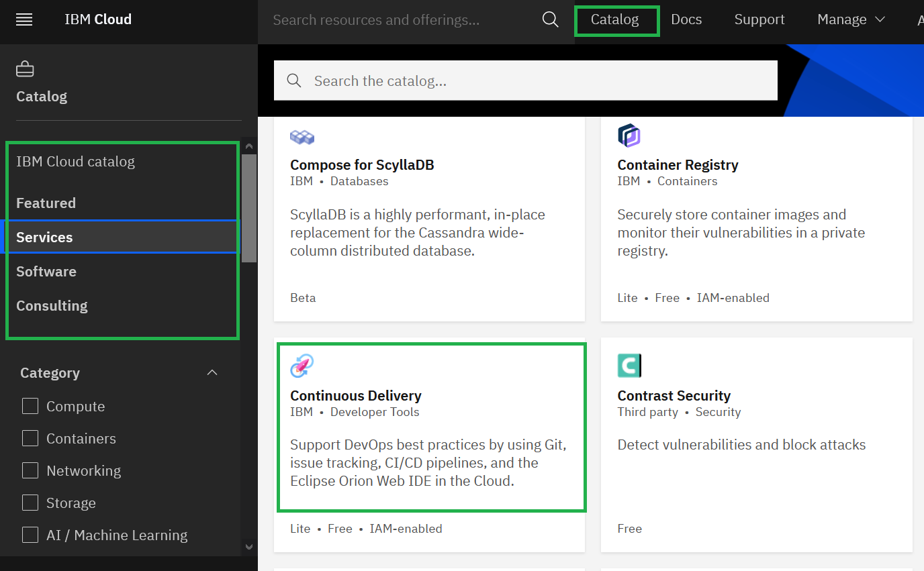Click the Compose for ScyllaDB icon
Screen dimensions: 924x571
tap(302, 137)
